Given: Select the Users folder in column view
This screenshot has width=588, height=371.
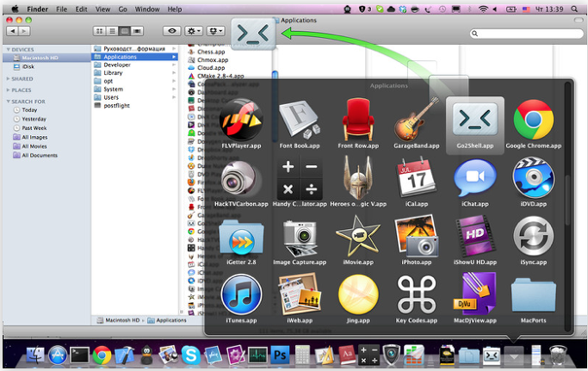Looking at the screenshot, I should coord(134,97).
